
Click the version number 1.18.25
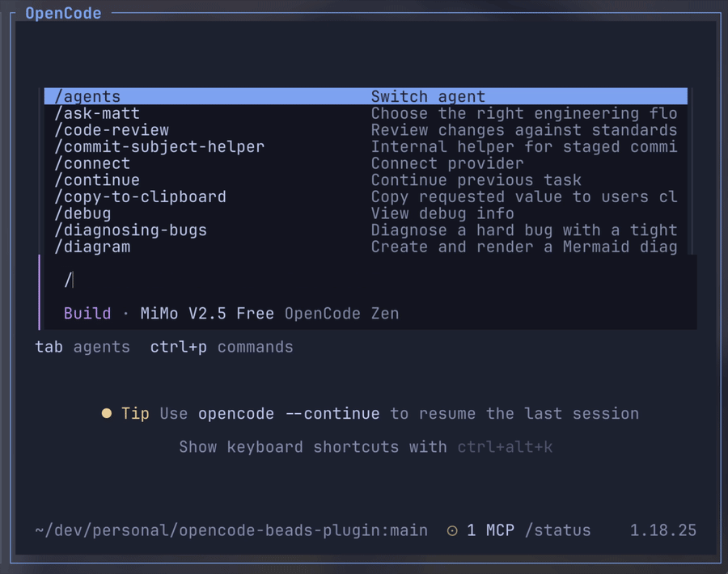663,530
